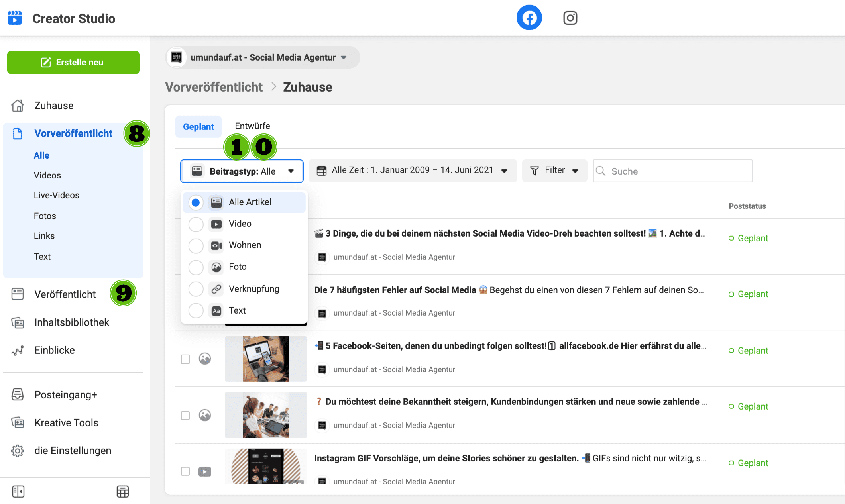Check the box for Bekanntheit steigern post

(x=185, y=416)
